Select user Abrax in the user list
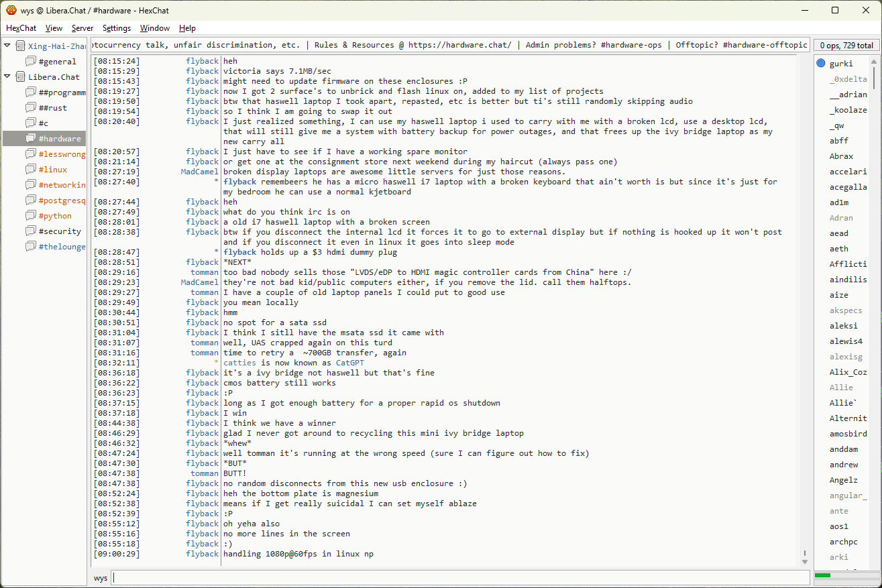This screenshot has width=882, height=588. pos(841,156)
